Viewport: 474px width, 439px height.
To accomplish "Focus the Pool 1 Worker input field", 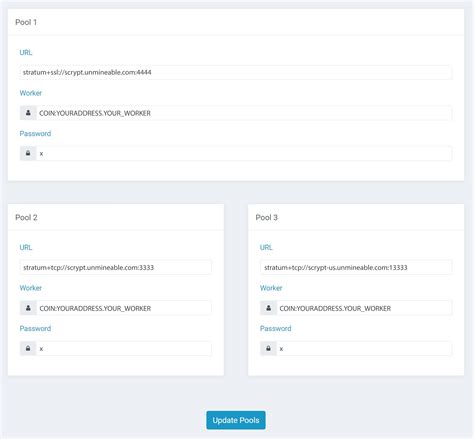I will (x=244, y=113).
